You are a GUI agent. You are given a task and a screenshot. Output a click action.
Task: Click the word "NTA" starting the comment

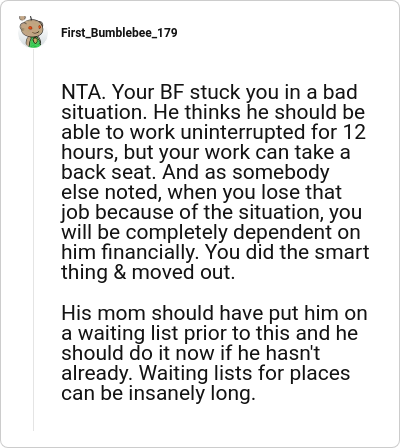(81, 92)
